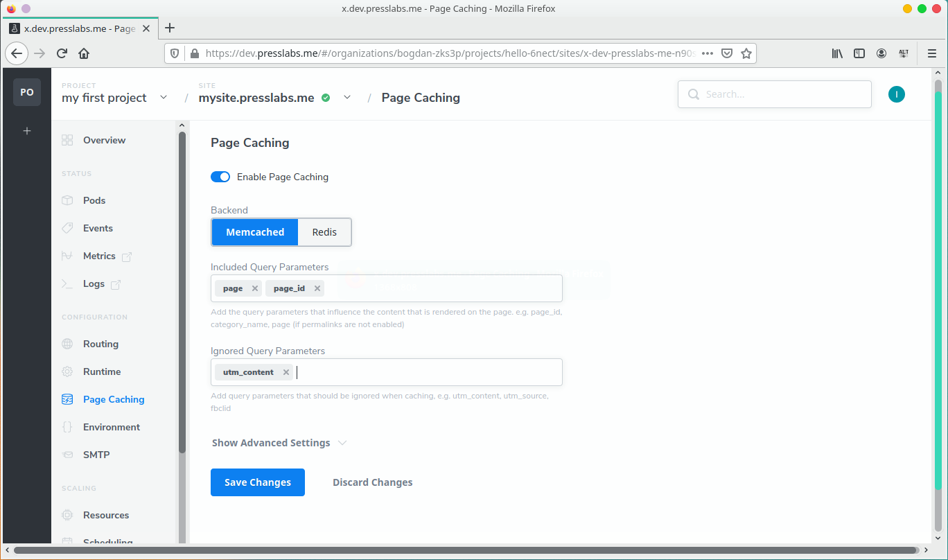Open project dropdown next to my first project
This screenshot has height=560, width=948.
point(164,98)
